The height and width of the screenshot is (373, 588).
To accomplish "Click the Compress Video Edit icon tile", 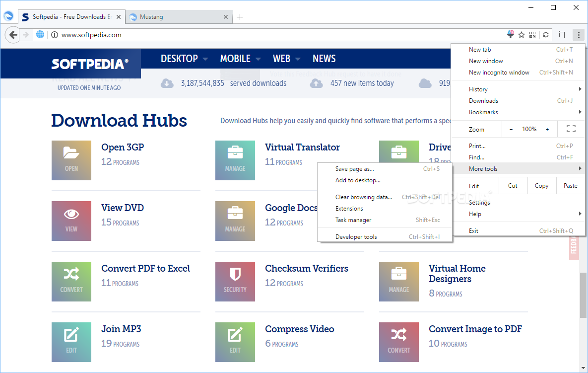I will click(x=235, y=342).
